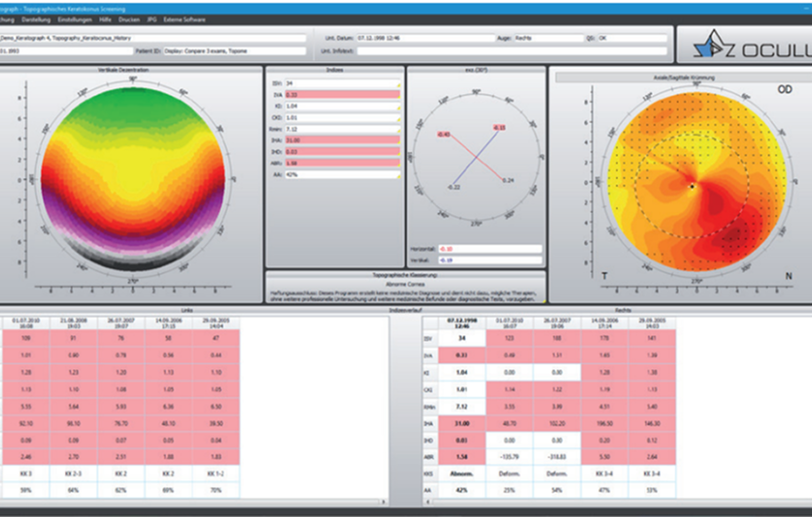Viewport: 812px width, 517px height.
Task: Click the center of the vertical decentration map
Action: point(133,180)
